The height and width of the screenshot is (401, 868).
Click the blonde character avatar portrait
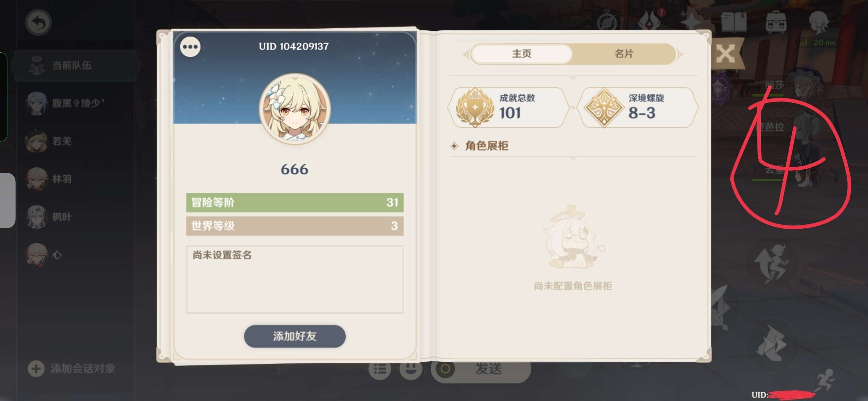295,108
